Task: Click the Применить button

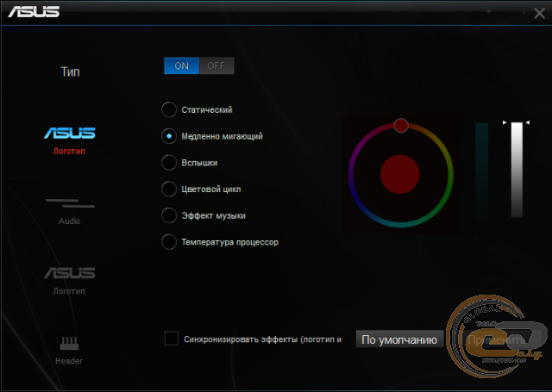Action: 496,339
